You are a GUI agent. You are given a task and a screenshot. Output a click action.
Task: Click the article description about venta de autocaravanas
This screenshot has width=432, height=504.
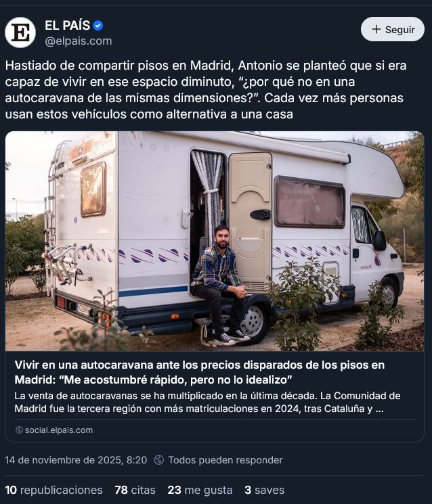click(207, 402)
